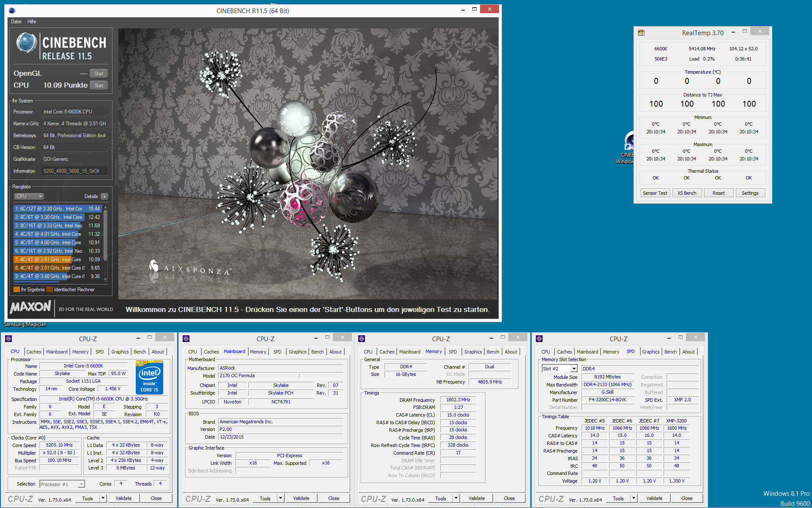Click the NB Frequency value 4805.9 MHz
This screenshot has width=812, height=508.
pos(490,382)
